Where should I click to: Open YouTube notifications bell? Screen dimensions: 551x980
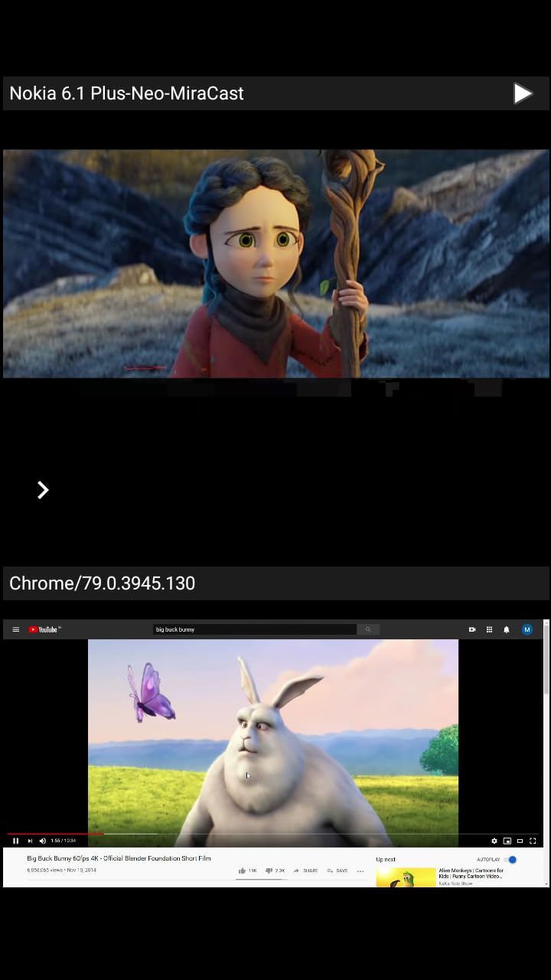[x=506, y=629]
